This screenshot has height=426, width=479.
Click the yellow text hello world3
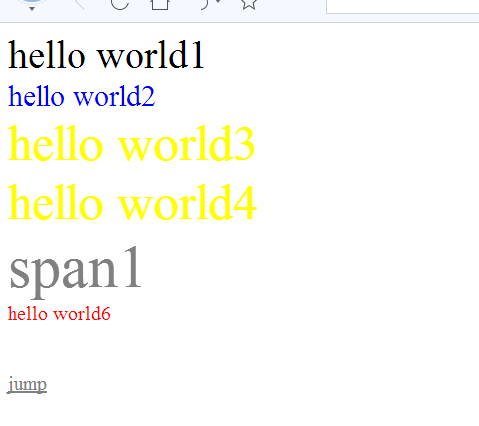[x=131, y=144]
